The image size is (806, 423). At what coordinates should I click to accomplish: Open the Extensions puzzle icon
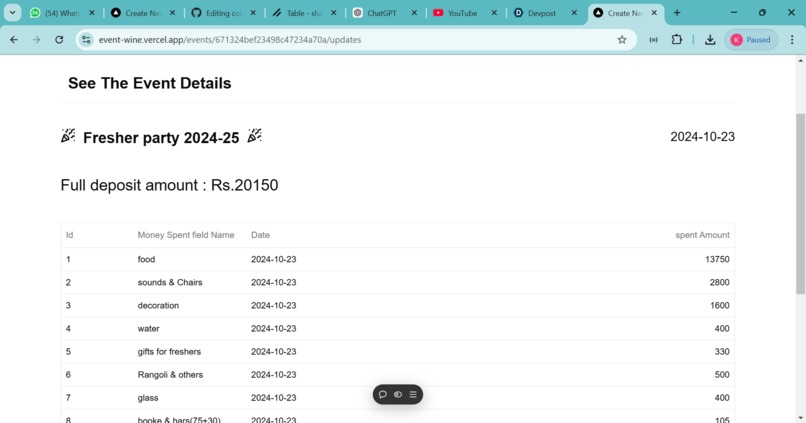point(676,40)
